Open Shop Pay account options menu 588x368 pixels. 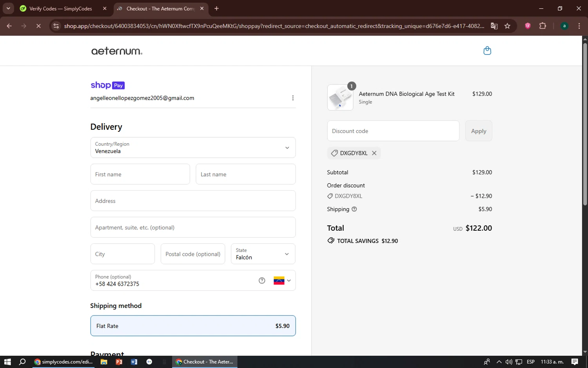coord(293,98)
